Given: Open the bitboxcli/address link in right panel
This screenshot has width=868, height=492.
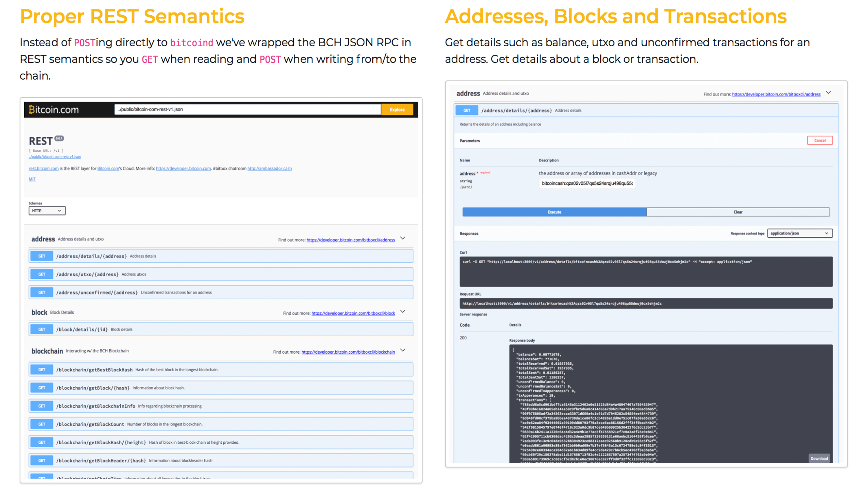Looking at the screenshot, I should [x=776, y=94].
